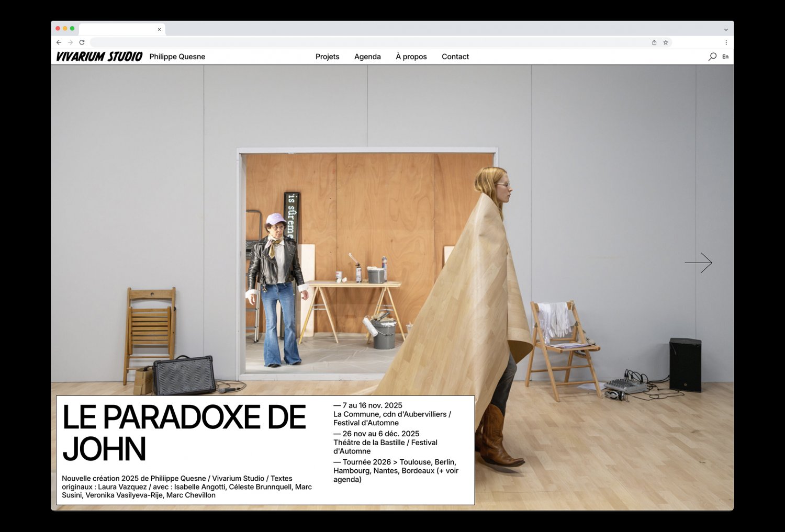Click the red close window button
785x532 pixels.
point(58,29)
